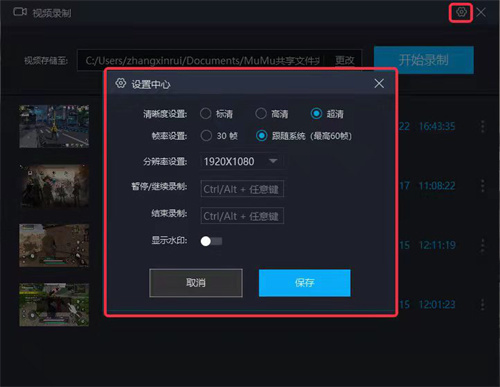500x387 pixels.
Task: Click the 暂停/继续录制 hotkey field
Action: 242,189
